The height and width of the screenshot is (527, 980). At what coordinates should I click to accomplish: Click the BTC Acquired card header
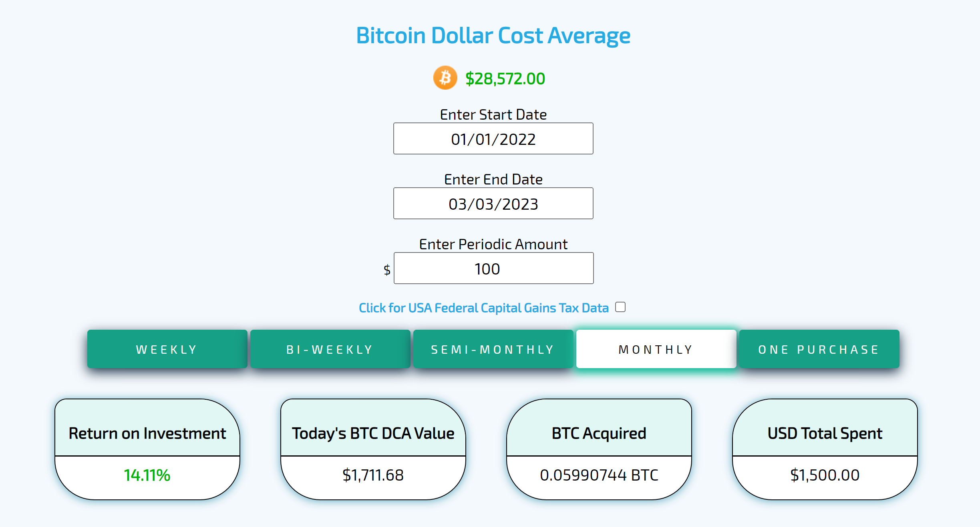[599, 433]
